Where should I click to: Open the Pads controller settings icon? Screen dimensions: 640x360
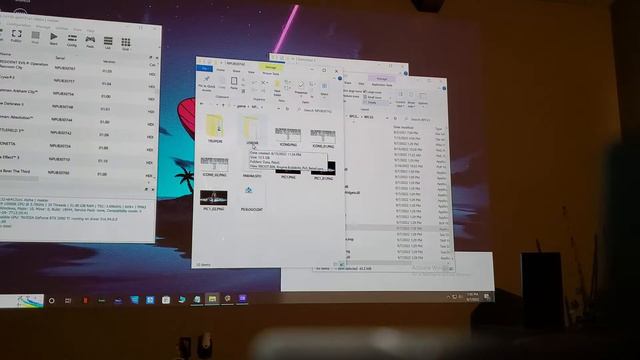(x=90, y=41)
